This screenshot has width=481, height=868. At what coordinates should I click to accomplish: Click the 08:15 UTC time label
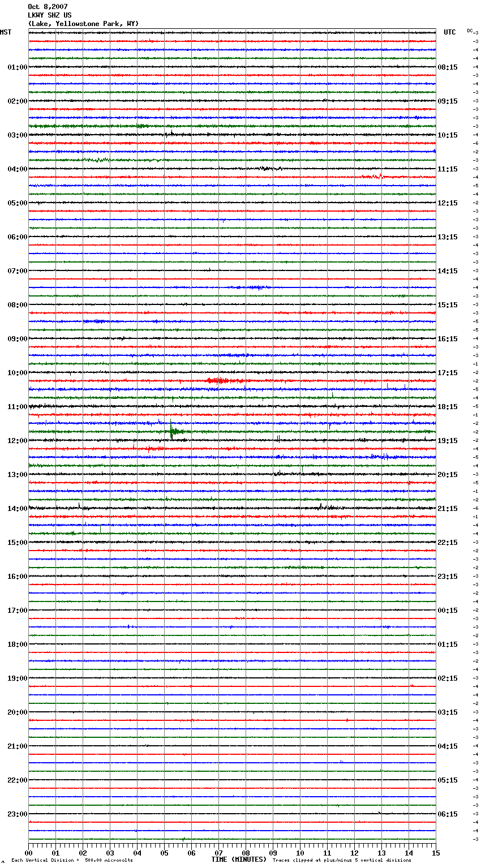448,67
